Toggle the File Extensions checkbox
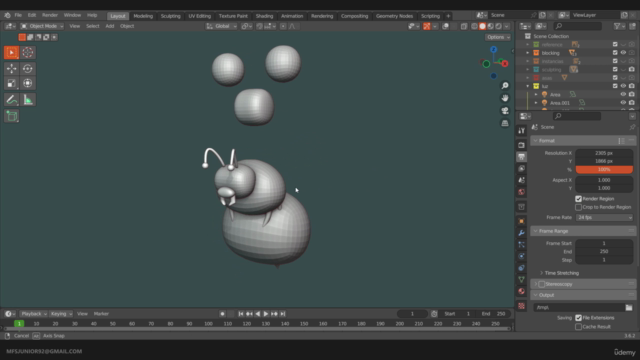The image size is (640, 360). pyautogui.click(x=578, y=318)
